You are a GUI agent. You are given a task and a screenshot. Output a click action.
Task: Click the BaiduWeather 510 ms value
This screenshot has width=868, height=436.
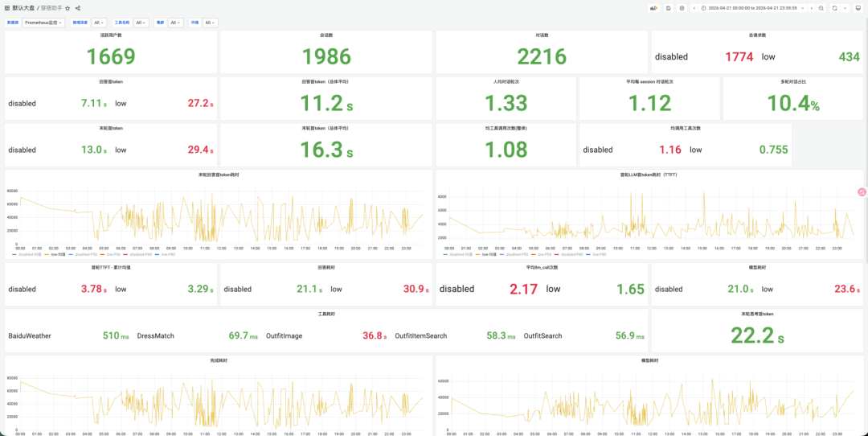(x=116, y=335)
